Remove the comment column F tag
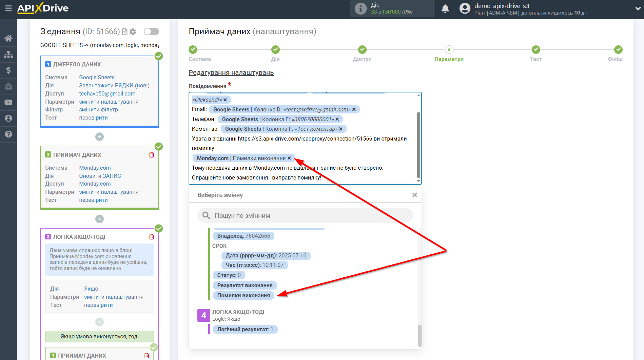 pos(341,129)
